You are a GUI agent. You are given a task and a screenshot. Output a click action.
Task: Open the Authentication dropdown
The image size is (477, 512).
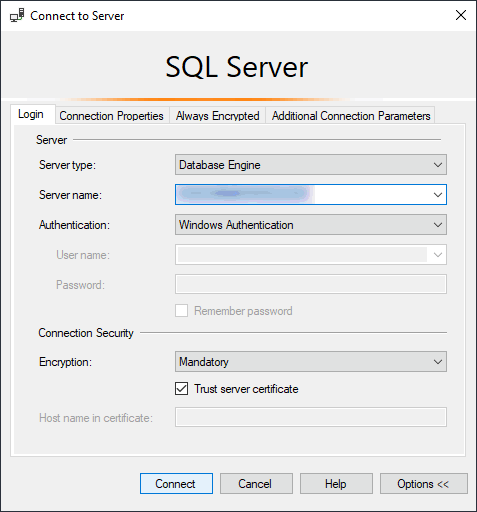pos(311,225)
